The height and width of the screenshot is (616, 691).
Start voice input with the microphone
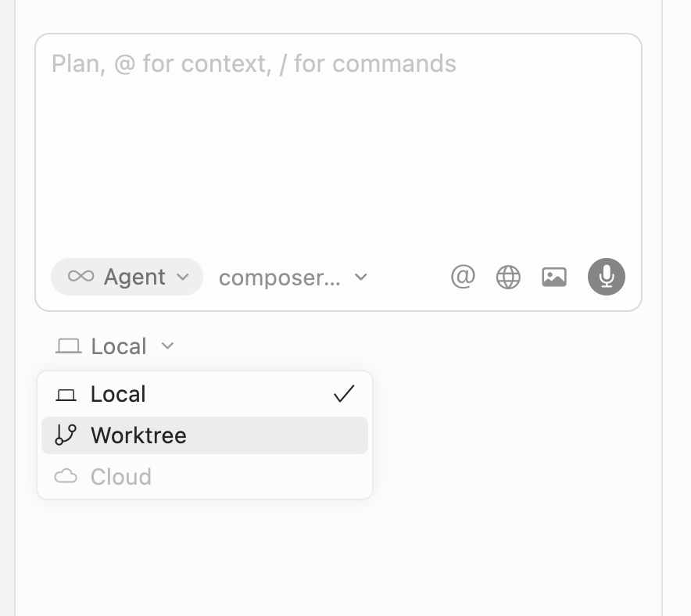pos(606,277)
